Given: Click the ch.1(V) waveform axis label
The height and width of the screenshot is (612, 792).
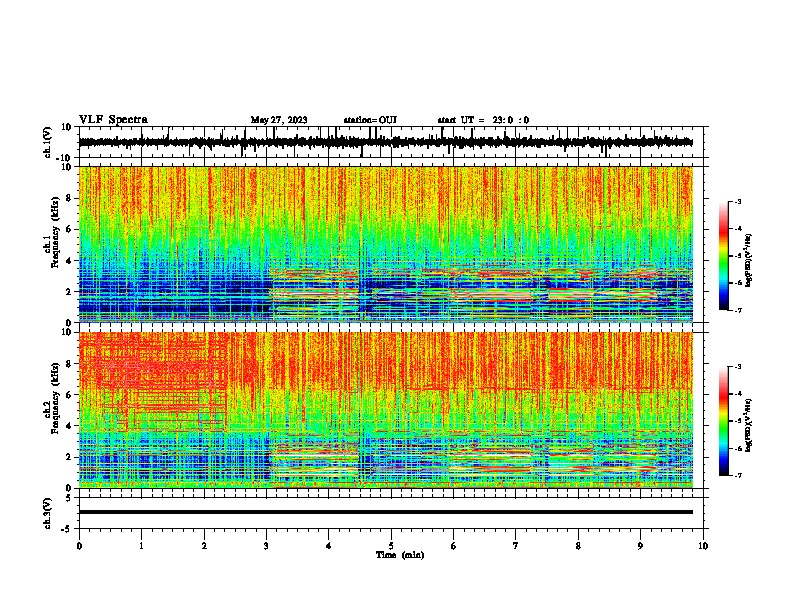Looking at the screenshot, I should tap(48, 142).
